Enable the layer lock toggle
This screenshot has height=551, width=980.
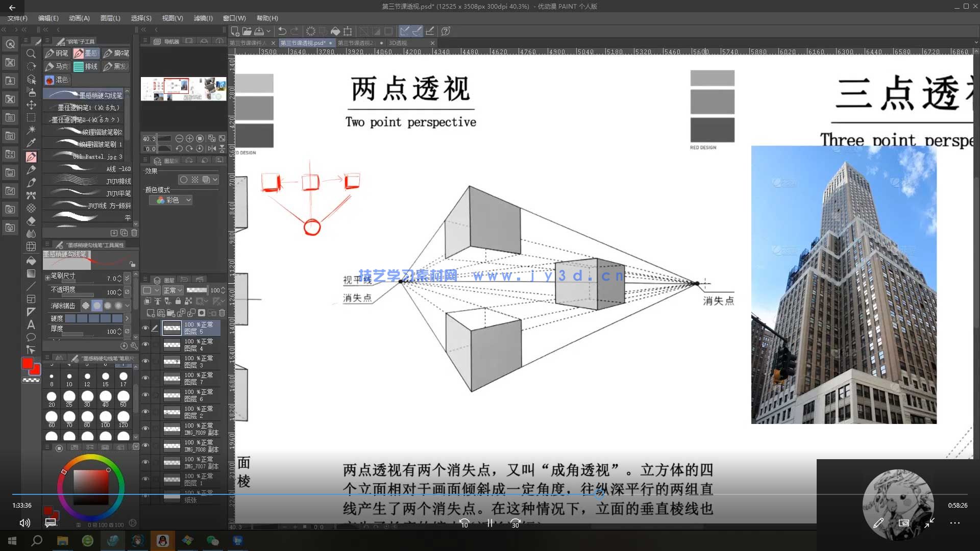[178, 301]
